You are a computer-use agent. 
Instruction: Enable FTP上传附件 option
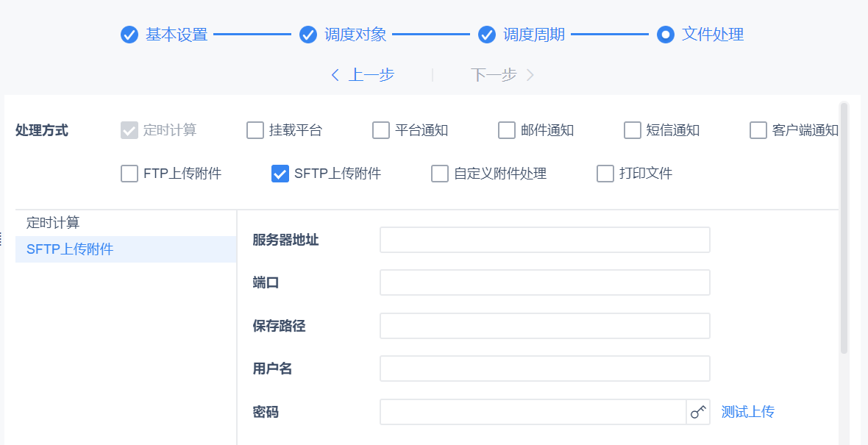pos(129,174)
